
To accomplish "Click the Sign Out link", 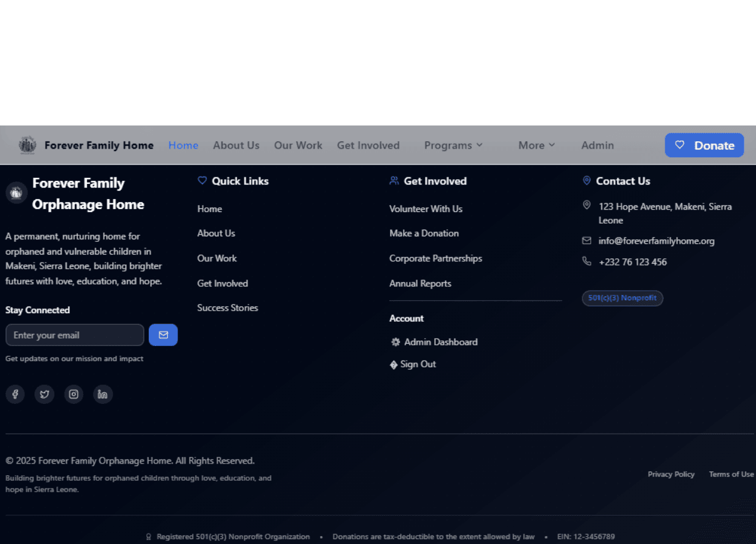I will click(413, 364).
